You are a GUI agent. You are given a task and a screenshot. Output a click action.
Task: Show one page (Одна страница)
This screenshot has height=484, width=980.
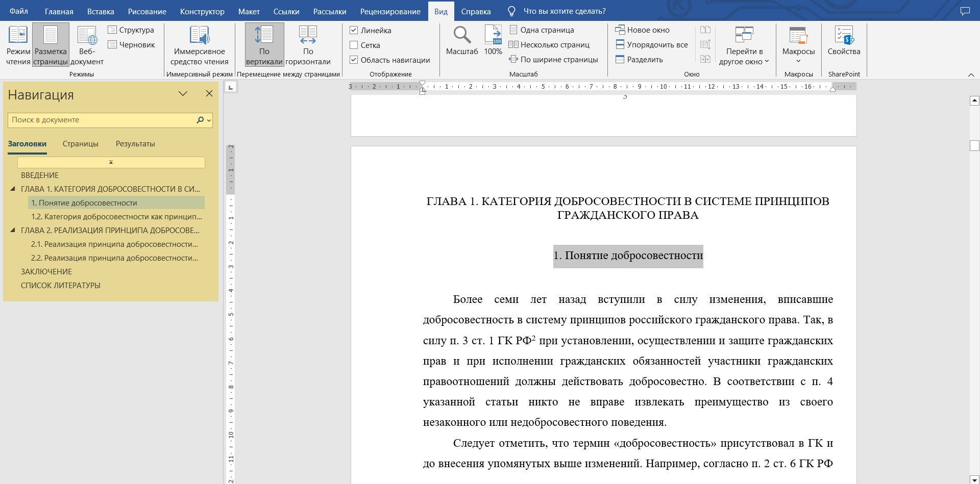542,30
